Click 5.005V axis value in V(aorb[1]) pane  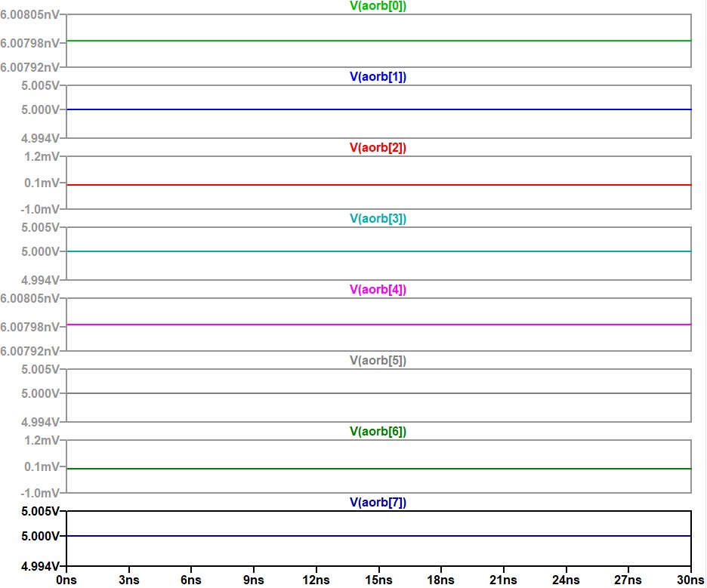click(40, 85)
